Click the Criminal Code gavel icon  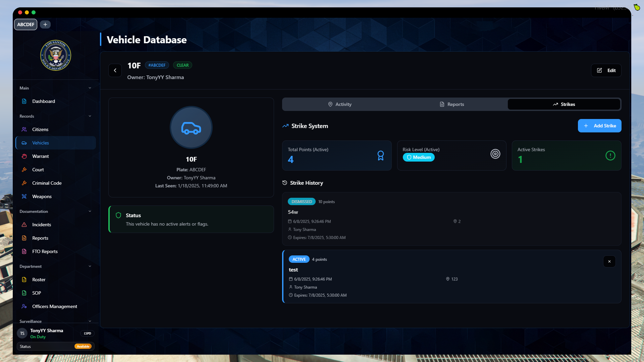(24, 183)
